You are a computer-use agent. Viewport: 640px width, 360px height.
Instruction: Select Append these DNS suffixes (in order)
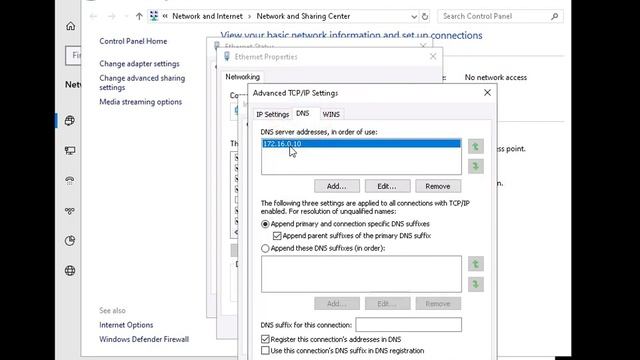(x=265, y=248)
